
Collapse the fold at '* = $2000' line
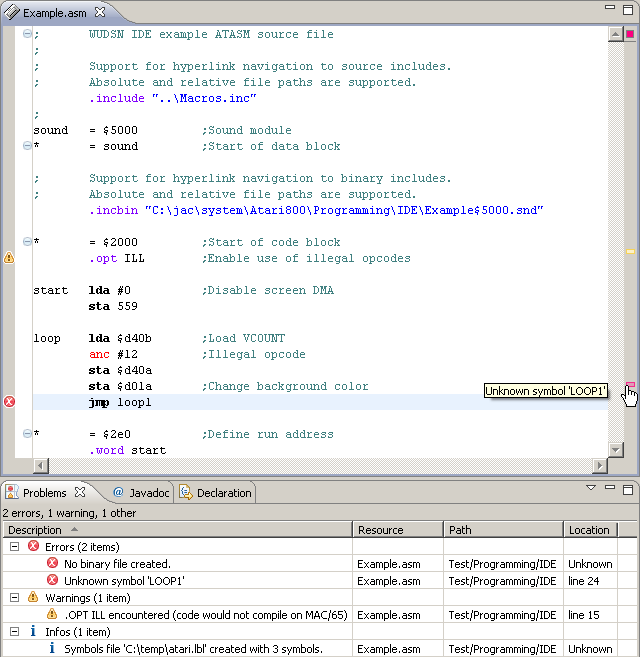pyautogui.click(x=27, y=241)
